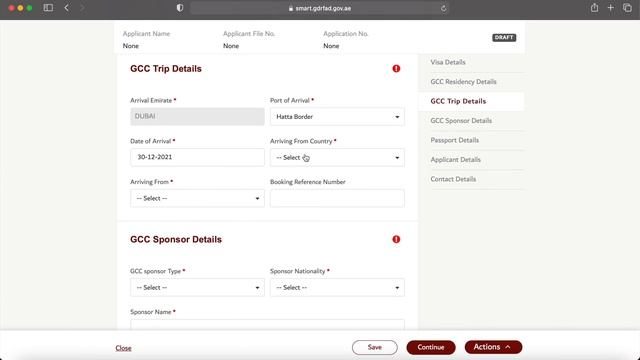
Task: Go back using browser back arrow
Action: coord(67,8)
